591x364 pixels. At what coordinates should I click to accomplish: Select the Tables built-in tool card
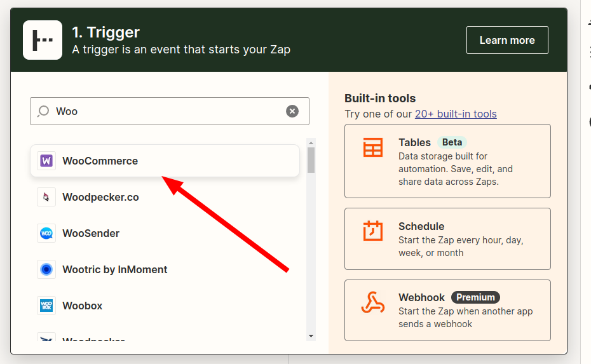point(447,161)
